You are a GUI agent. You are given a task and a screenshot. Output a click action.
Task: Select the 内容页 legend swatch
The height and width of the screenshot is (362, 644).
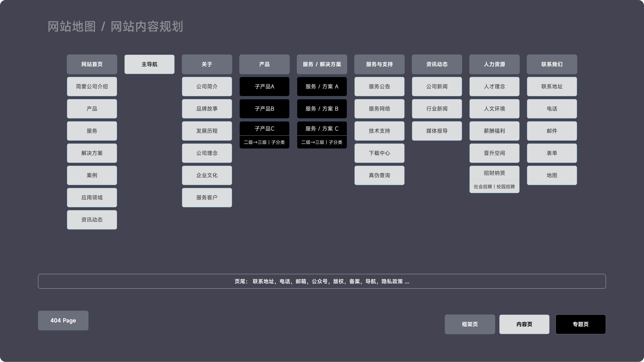[x=524, y=324]
